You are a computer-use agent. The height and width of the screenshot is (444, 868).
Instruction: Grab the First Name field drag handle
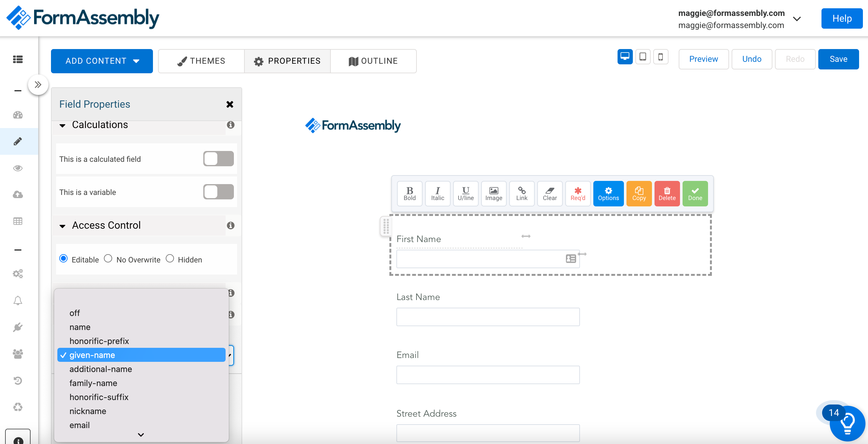pos(386,226)
